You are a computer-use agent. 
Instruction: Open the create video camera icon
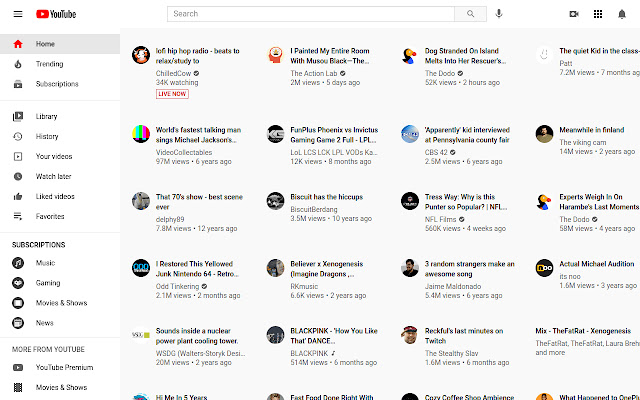574,14
